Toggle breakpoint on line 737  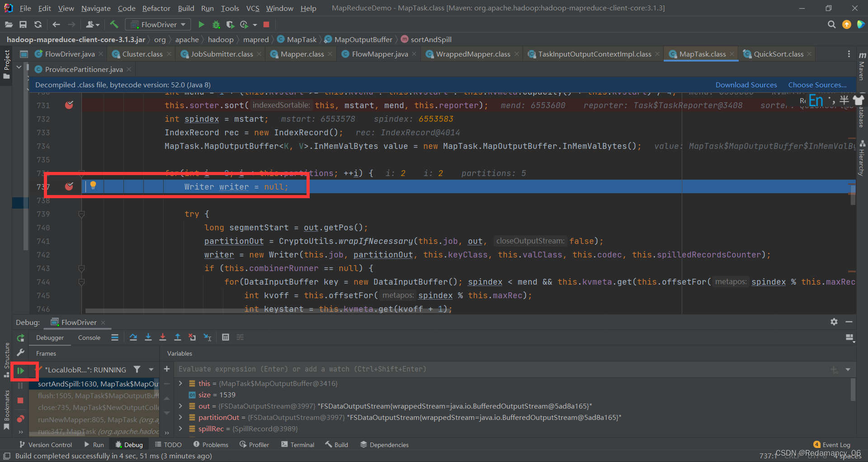coord(69,186)
